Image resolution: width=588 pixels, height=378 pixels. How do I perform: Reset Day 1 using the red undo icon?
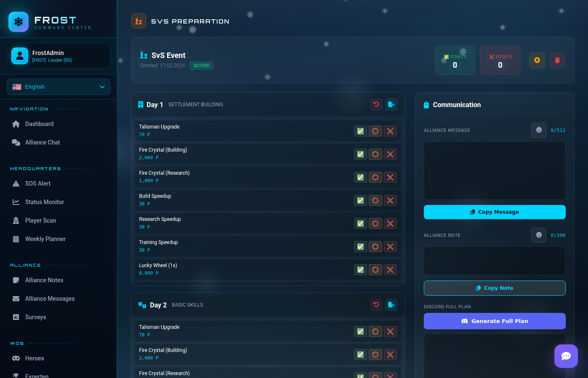376,105
